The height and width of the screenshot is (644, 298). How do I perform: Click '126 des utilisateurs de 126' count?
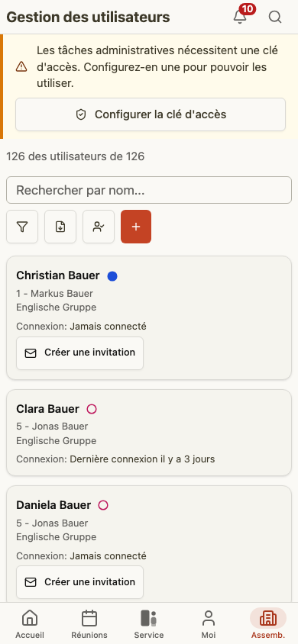tap(76, 156)
